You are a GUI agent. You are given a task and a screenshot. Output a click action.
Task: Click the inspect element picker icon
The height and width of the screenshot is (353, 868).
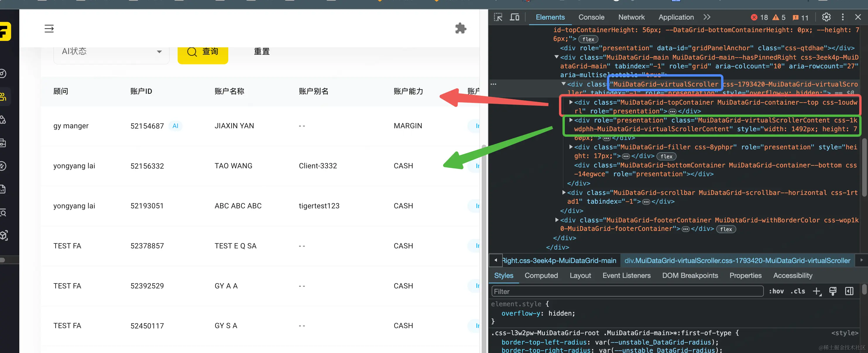point(498,17)
